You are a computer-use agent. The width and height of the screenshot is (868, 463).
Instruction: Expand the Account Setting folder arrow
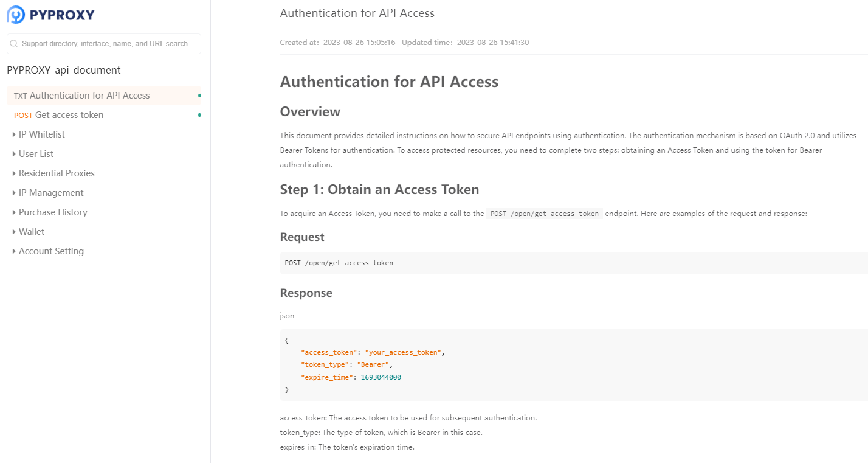coord(14,251)
